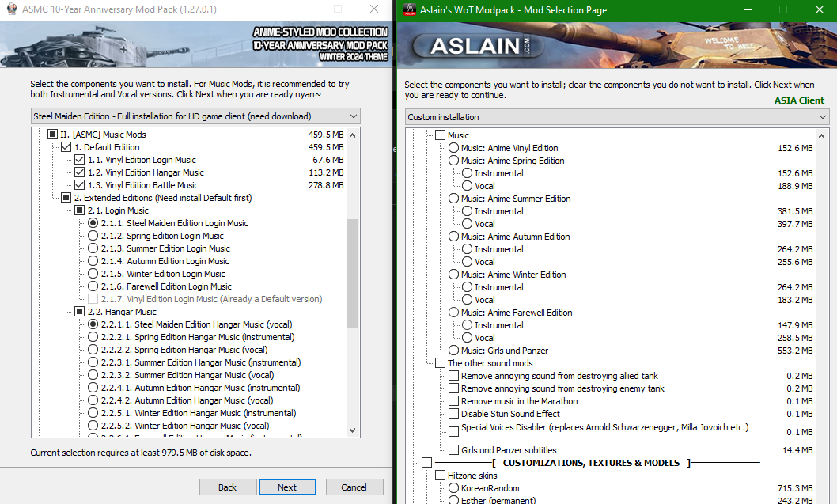Toggle 2. Extended Editions checkbox
837x504 pixels.
pyautogui.click(x=66, y=198)
